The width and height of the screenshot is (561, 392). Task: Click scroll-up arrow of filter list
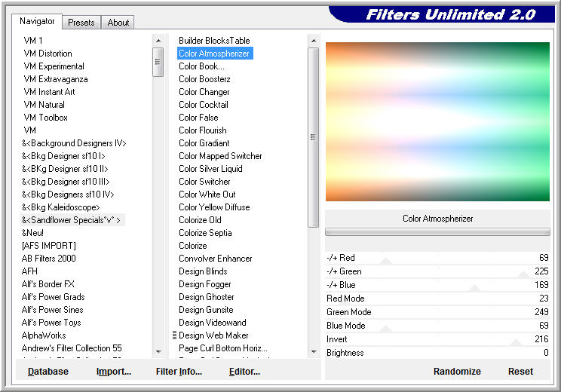314,41
